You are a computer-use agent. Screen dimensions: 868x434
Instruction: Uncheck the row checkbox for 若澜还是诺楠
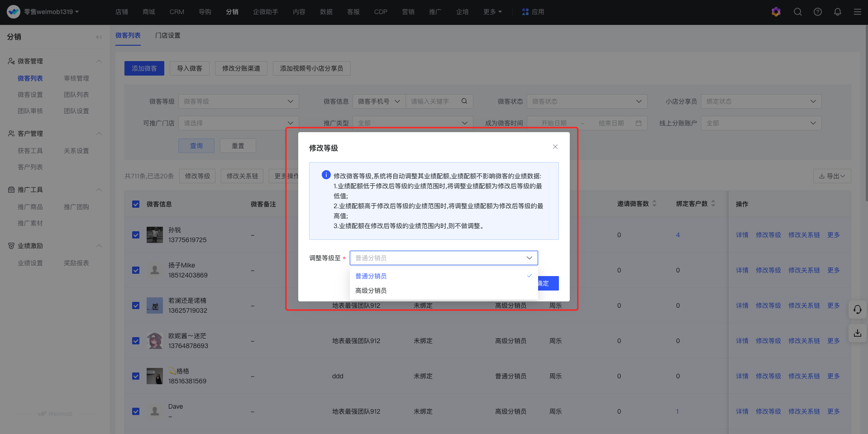[136, 305]
